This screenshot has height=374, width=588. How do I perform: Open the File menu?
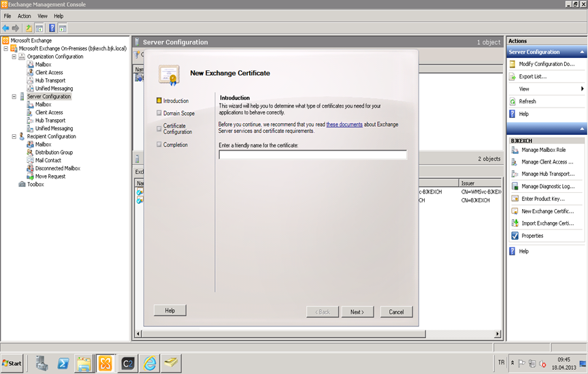(x=7, y=16)
